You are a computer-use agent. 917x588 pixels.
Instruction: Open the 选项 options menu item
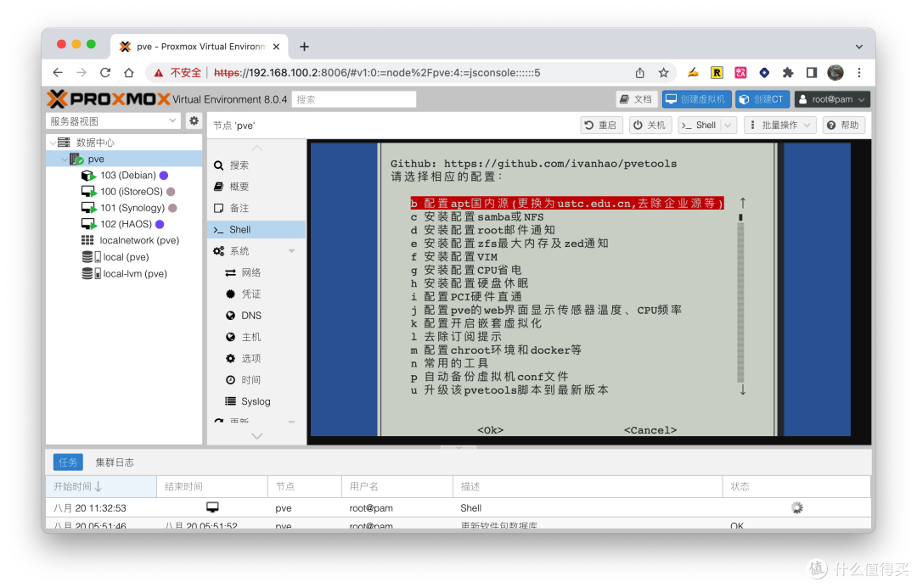pyautogui.click(x=256, y=358)
